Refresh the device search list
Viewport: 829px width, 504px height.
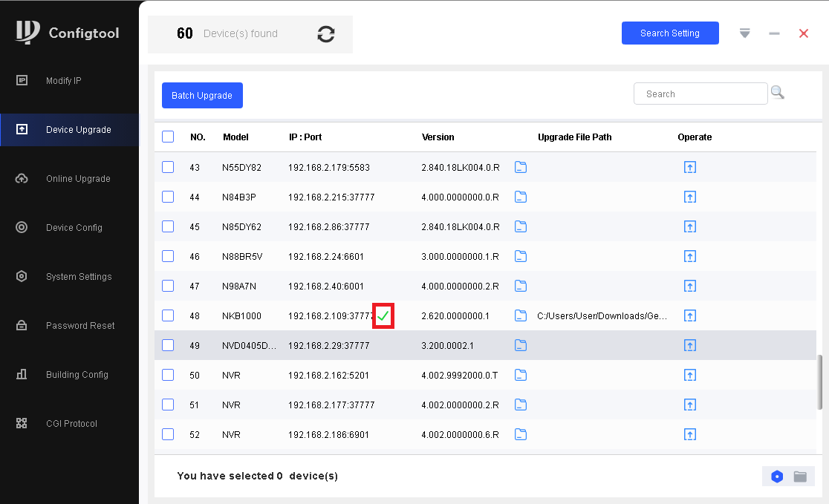coord(325,34)
